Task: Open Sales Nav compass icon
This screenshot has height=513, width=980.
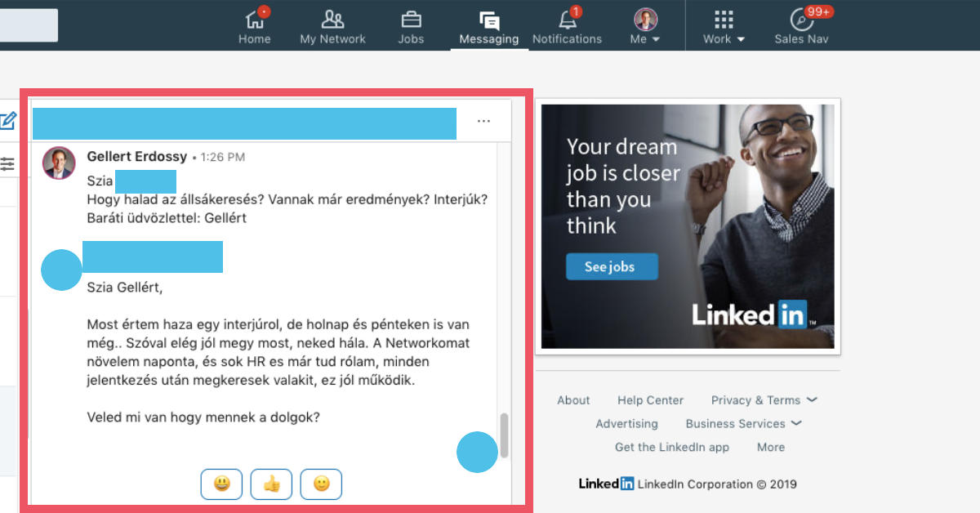Action: [800, 20]
